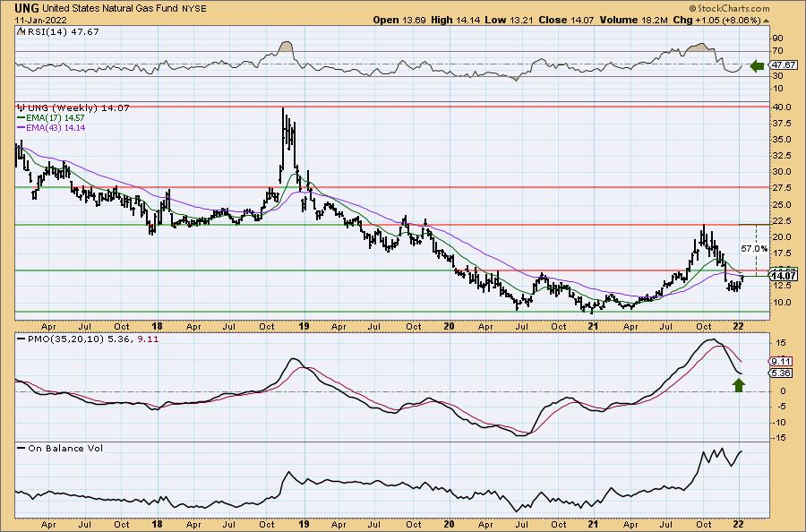Image resolution: width=806 pixels, height=532 pixels.
Task: Select the EMA(17) 14.57 legend text
Action: tap(55, 117)
